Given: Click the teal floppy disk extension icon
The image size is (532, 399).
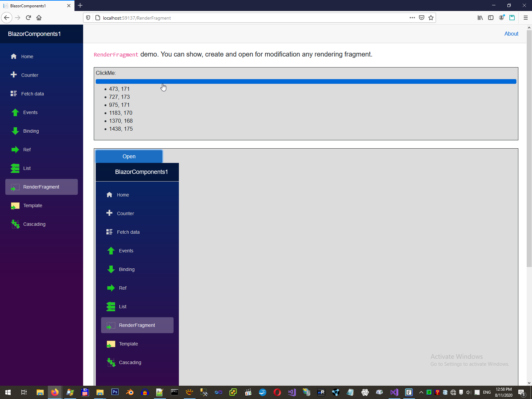Looking at the screenshot, I should point(512,18).
